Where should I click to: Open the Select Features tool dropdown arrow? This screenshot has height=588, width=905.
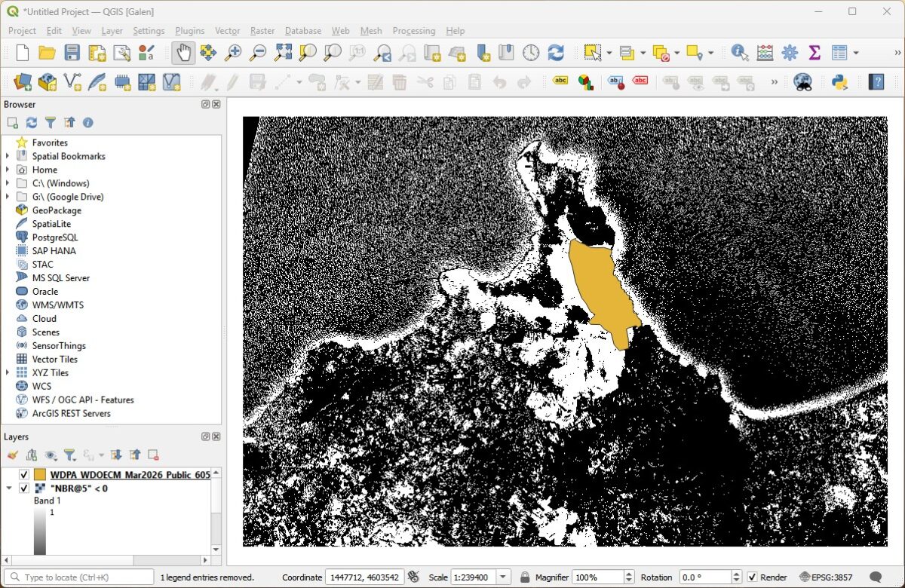[609, 53]
